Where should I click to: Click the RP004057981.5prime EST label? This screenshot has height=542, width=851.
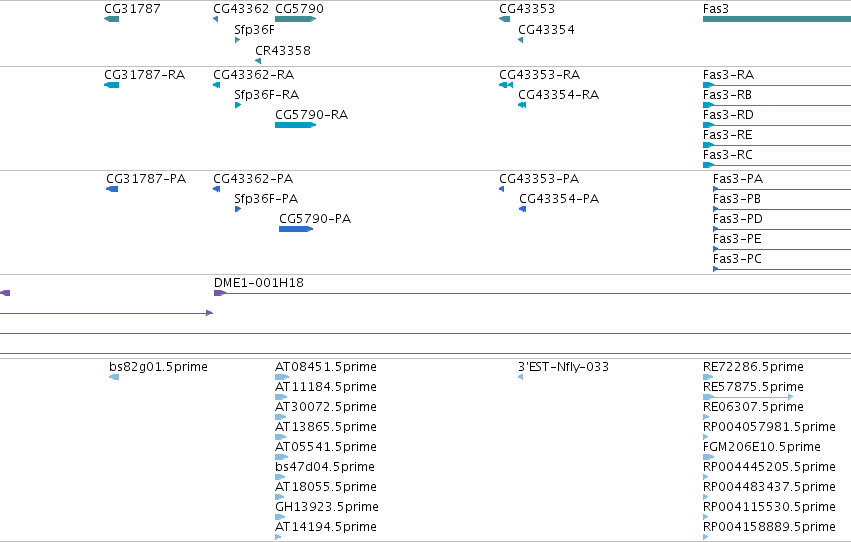click(x=769, y=427)
